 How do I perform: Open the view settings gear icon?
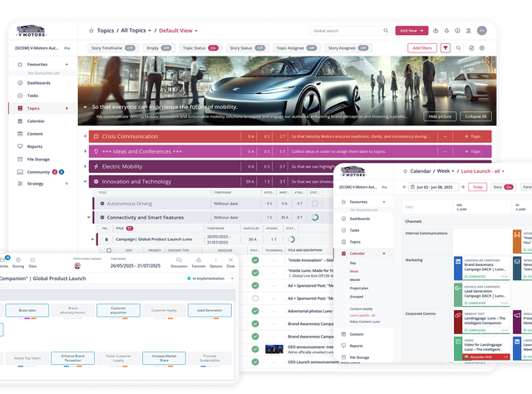pos(482,48)
